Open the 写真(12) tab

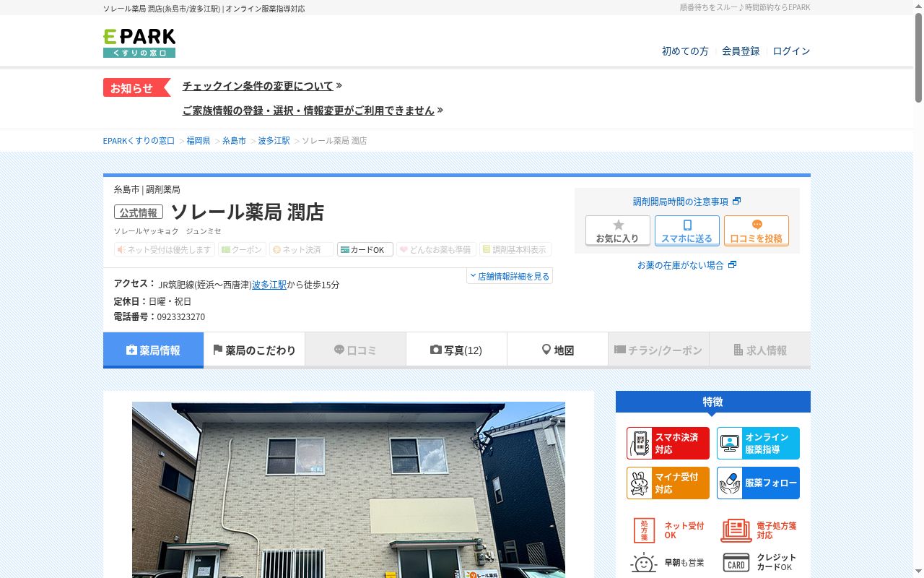coord(456,350)
